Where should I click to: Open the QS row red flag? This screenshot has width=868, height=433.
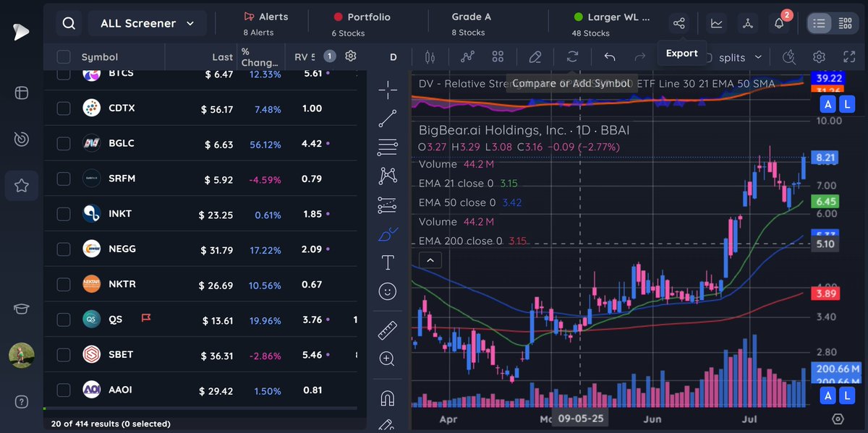point(145,318)
